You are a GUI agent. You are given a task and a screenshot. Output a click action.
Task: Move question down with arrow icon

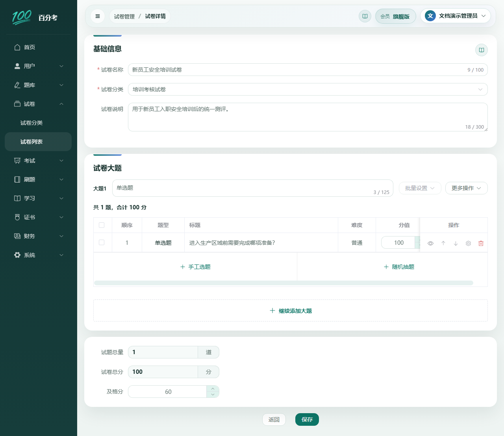pos(456,243)
